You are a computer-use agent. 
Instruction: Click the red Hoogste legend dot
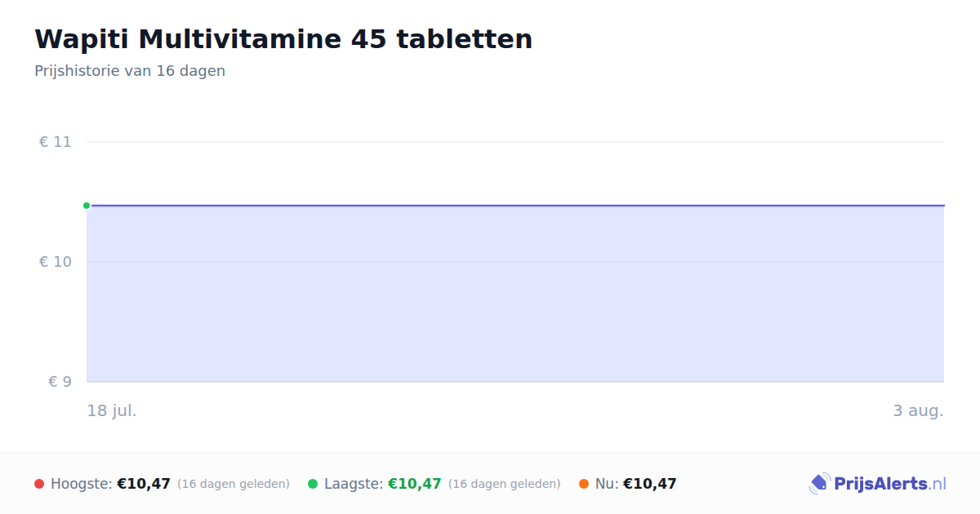[x=39, y=484]
